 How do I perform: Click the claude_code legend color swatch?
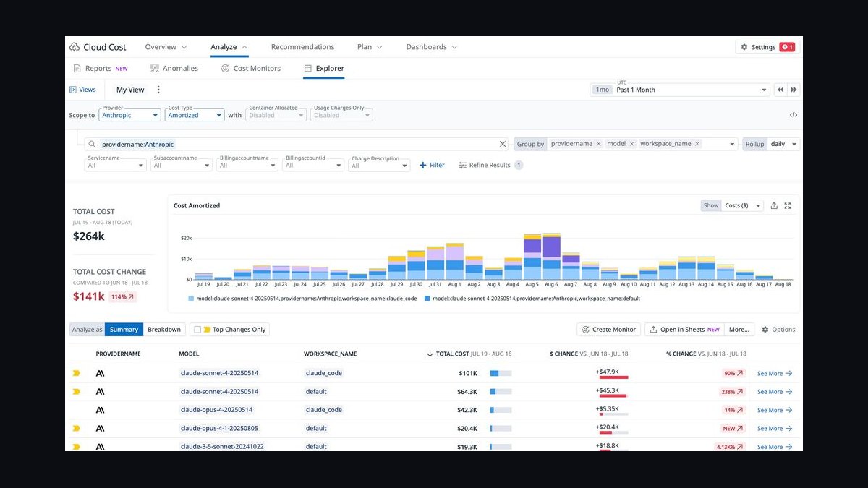click(x=191, y=298)
